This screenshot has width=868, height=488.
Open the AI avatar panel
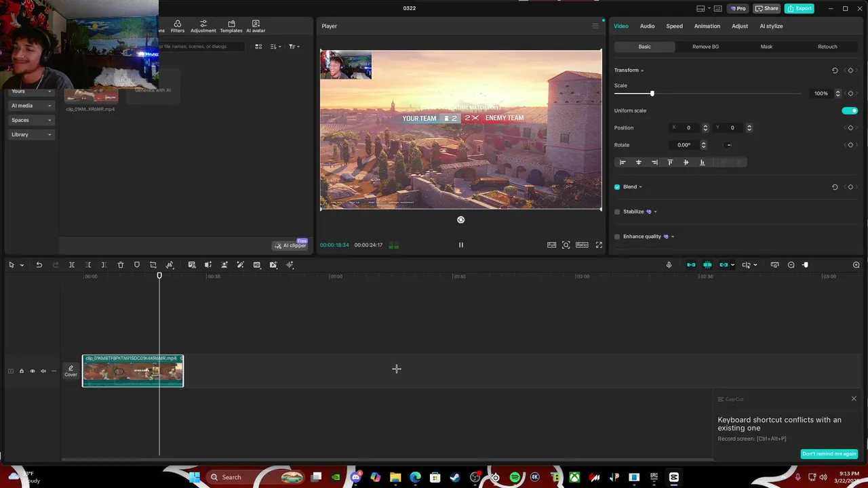[x=256, y=26]
